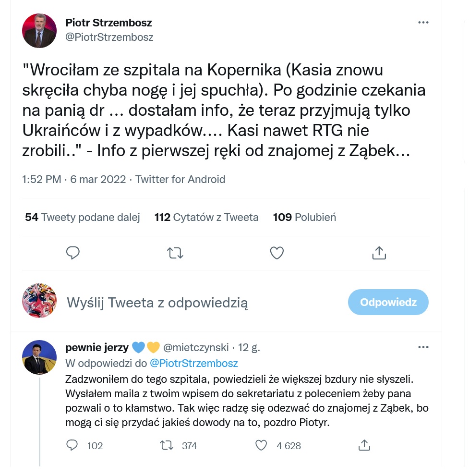The image size is (469, 476).
Task: Open pewnie jerzy's profile avatar
Action: point(39,357)
